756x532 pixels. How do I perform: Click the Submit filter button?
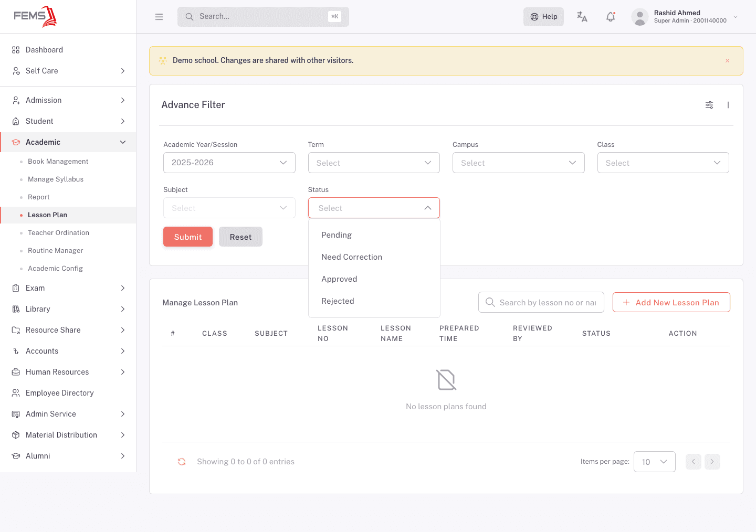coord(188,237)
